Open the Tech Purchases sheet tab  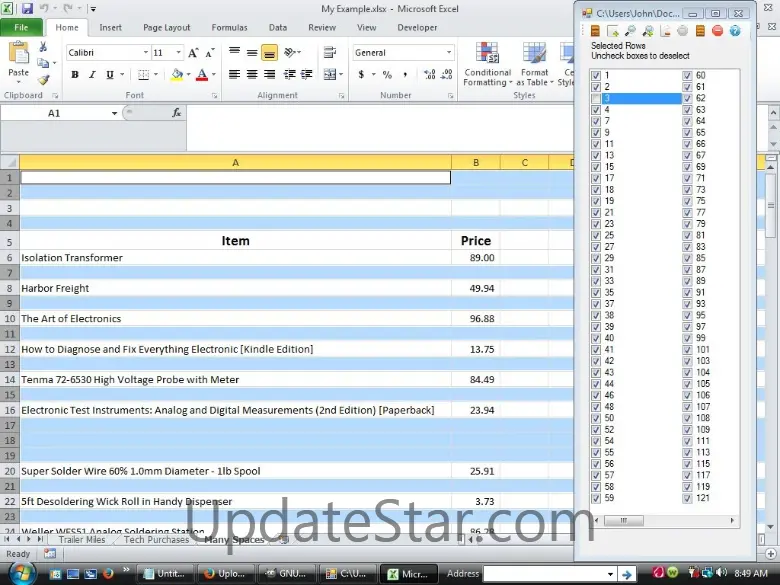[156, 540]
